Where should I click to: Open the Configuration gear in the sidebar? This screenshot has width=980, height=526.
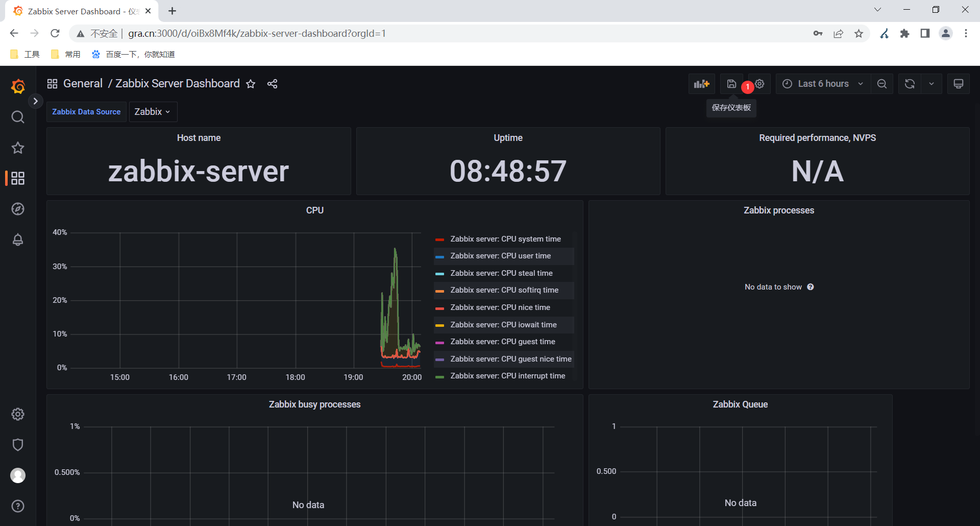18,414
